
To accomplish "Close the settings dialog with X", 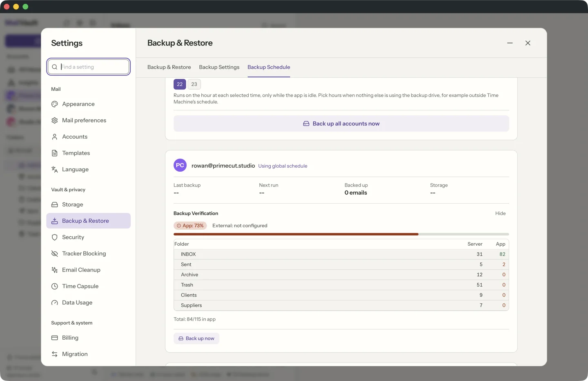I will point(528,43).
